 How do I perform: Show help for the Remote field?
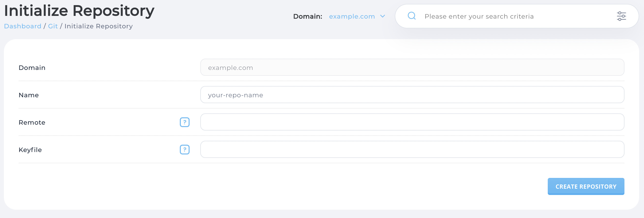pyautogui.click(x=184, y=122)
